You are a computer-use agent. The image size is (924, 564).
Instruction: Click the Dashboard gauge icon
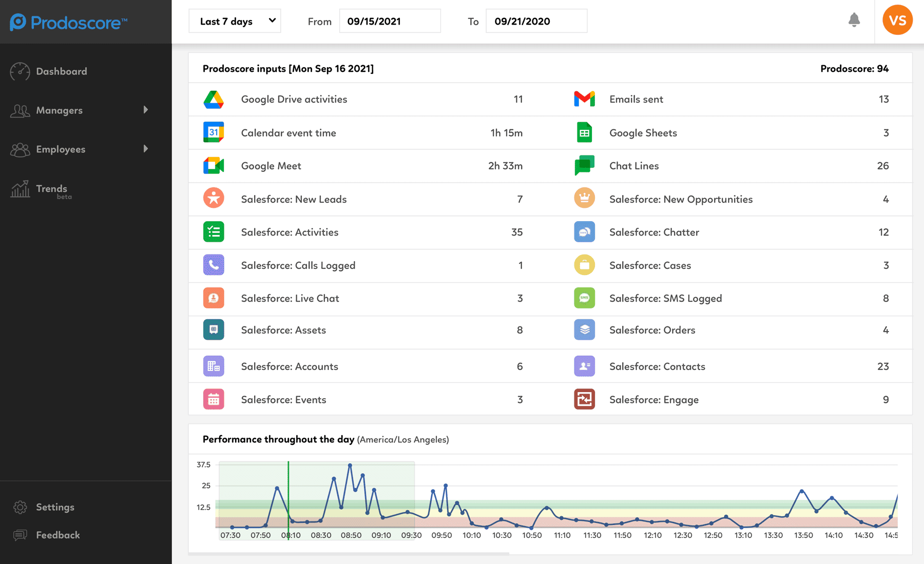[x=20, y=71]
